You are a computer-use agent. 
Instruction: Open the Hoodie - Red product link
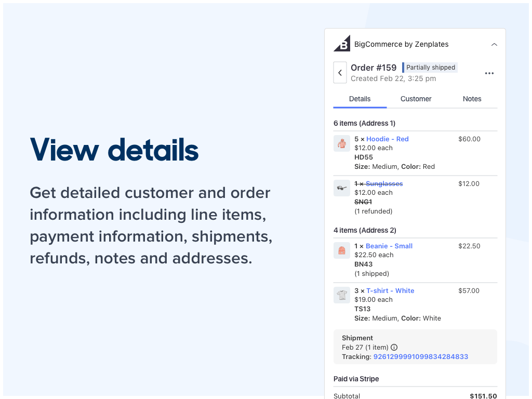(x=387, y=139)
